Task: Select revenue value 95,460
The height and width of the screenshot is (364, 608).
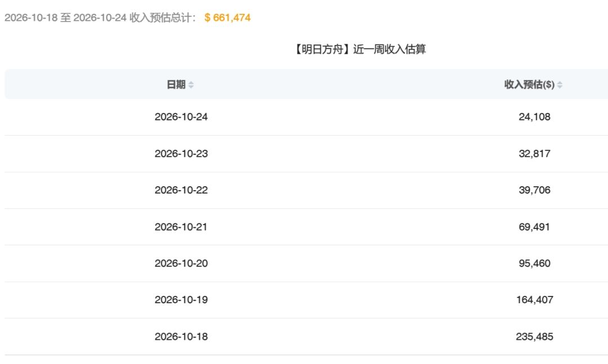Action: 534,263
